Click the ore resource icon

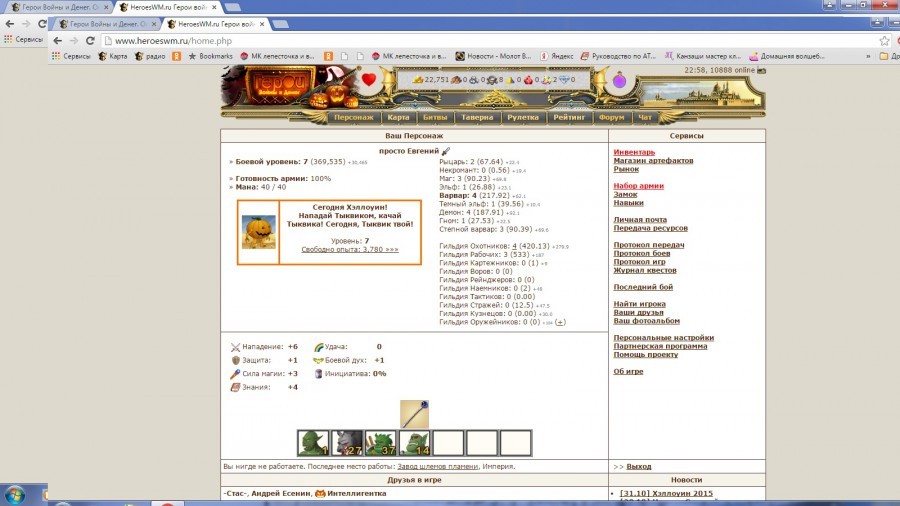474,80
